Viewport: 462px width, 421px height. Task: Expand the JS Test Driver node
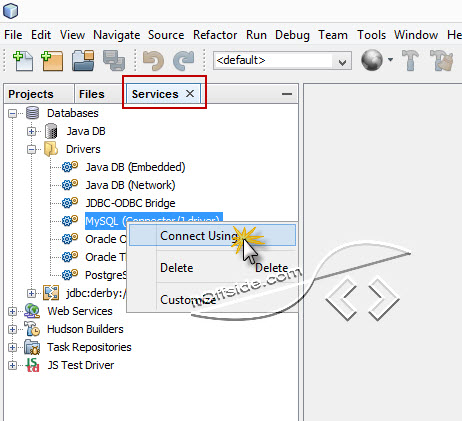(x=12, y=365)
